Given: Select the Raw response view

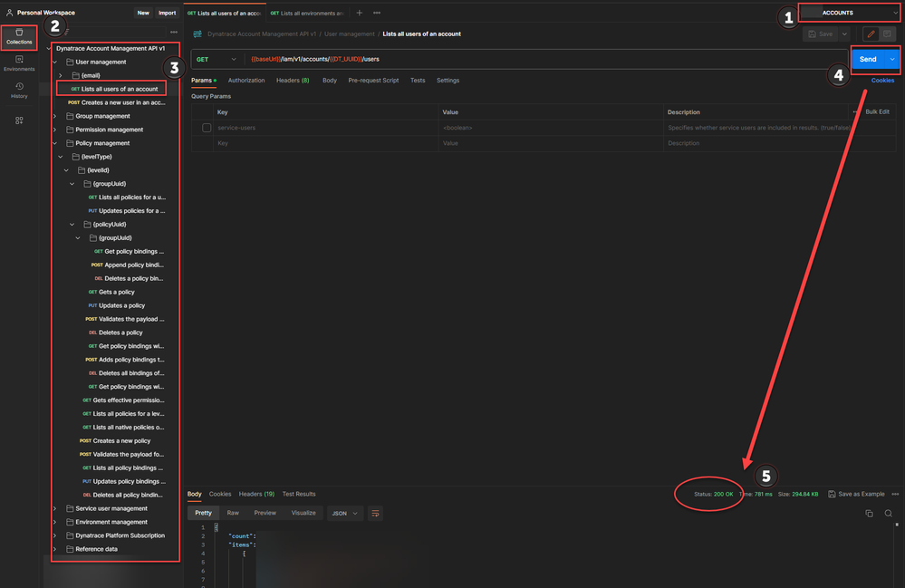Looking at the screenshot, I should coord(233,513).
